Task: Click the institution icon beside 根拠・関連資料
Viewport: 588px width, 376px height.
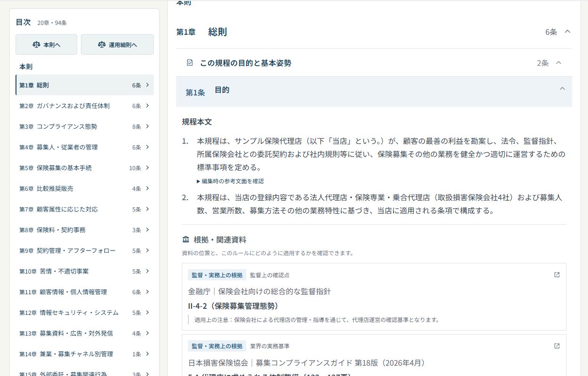Action: coord(185,240)
